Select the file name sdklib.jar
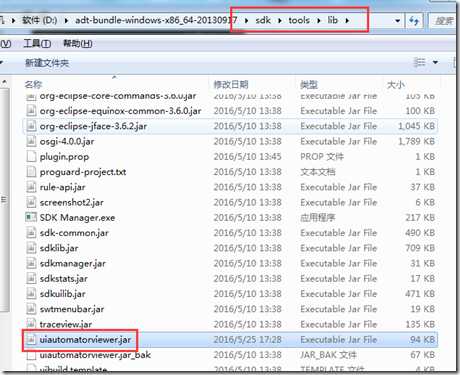This screenshot has width=460, height=375. tap(59, 248)
